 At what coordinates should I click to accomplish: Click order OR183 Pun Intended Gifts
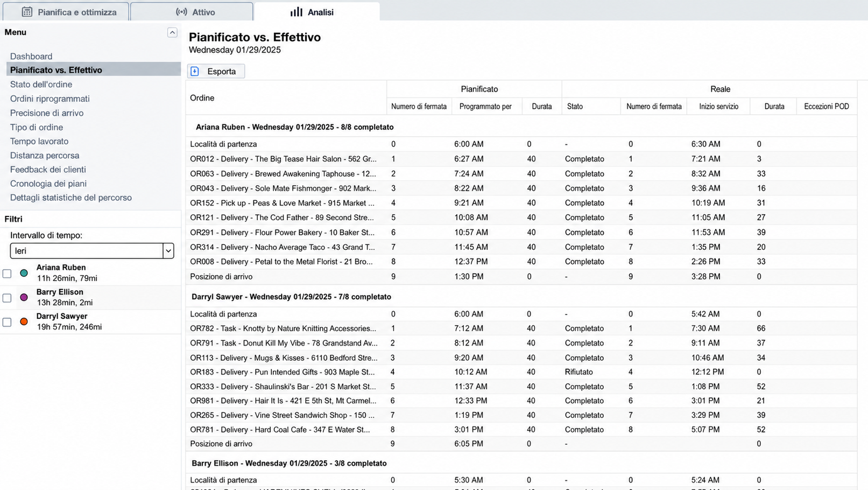pos(283,372)
